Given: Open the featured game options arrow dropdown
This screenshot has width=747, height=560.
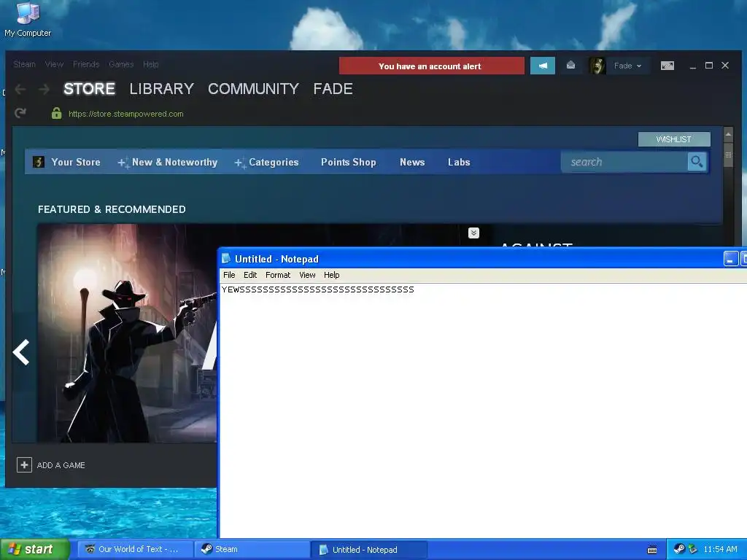Looking at the screenshot, I should pyautogui.click(x=473, y=233).
